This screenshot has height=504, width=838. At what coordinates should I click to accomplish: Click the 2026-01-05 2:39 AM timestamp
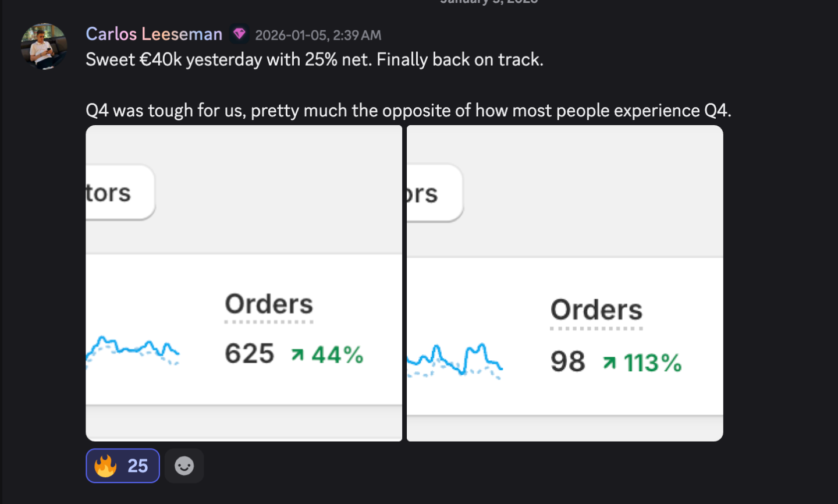click(x=318, y=36)
